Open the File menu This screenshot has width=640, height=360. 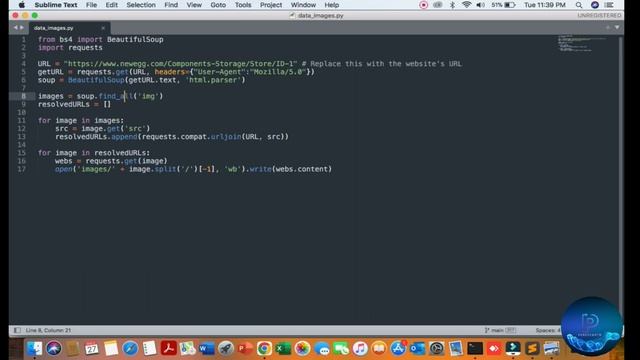tap(91, 5)
